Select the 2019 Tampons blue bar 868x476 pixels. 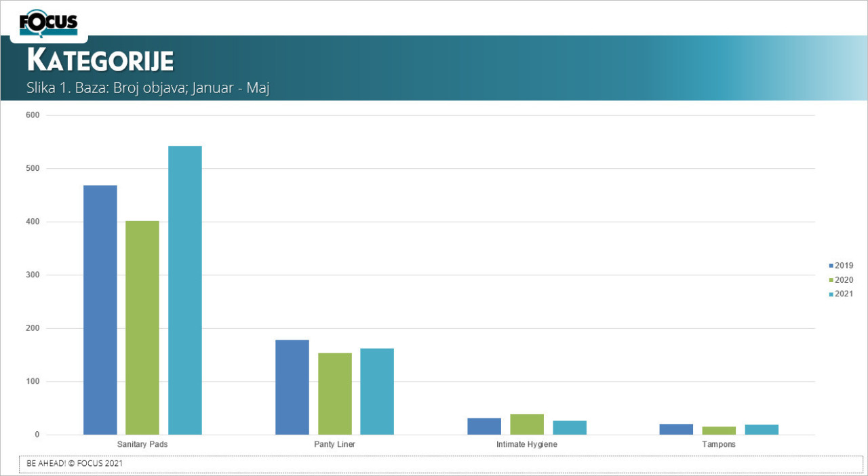click(676, 429)
